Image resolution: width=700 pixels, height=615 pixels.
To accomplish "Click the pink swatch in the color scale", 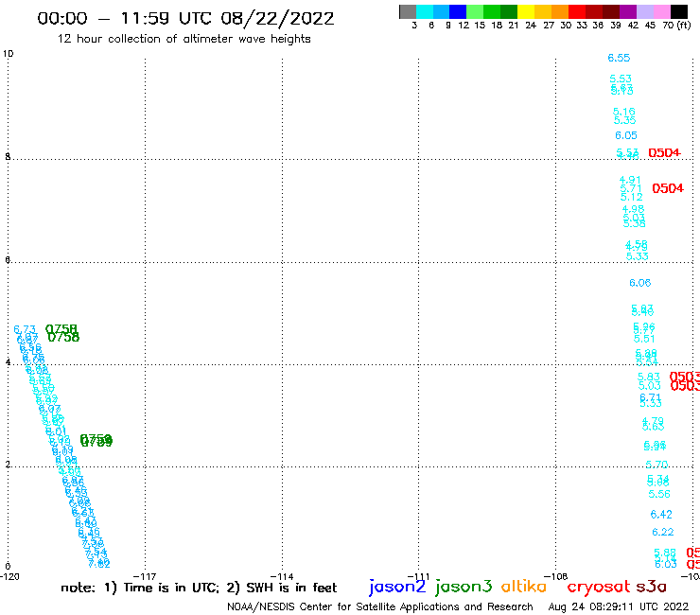I will [662, 11].
